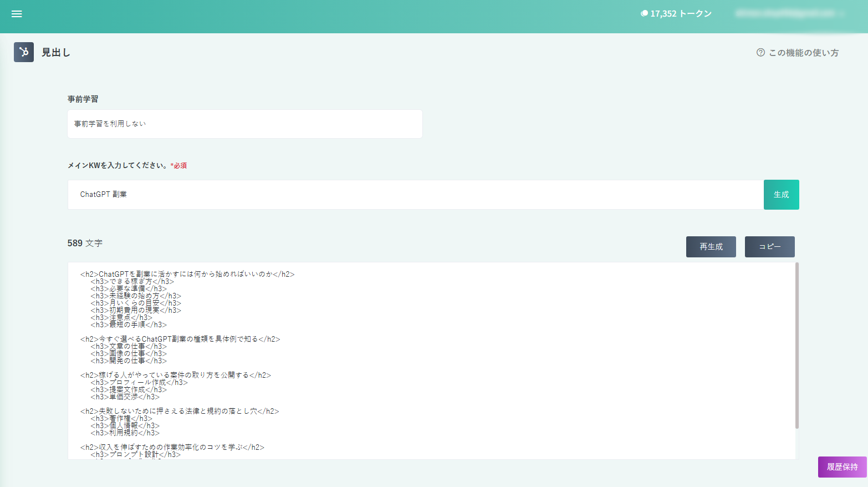Click the h3 line 注意点

click(x=121, y=317)
